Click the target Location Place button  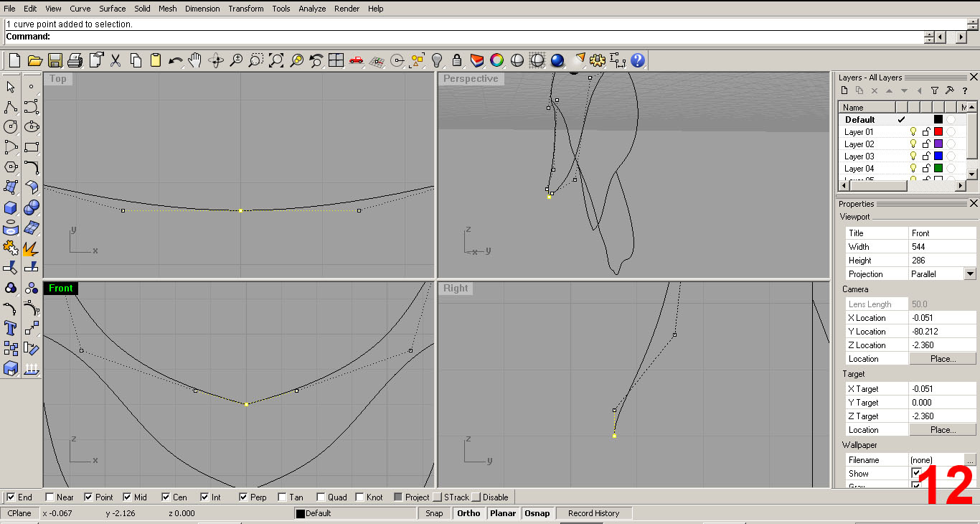tap(943, 430)
